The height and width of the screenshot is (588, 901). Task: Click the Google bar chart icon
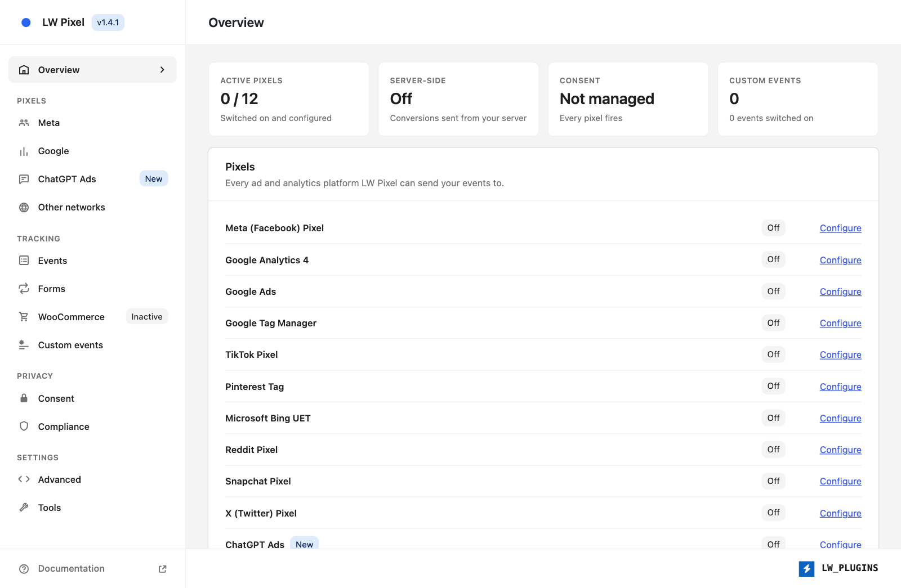coord(24,151)
